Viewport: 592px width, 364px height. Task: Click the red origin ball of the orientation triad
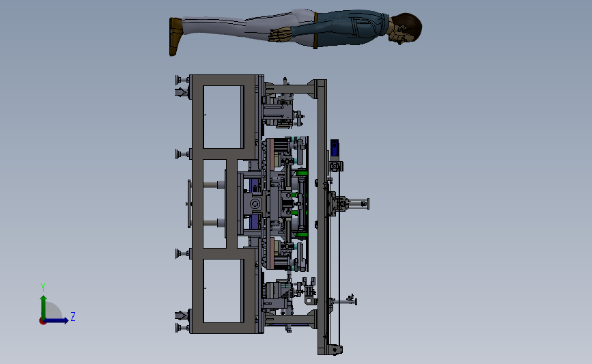pyautogui.click(x=42, y=322)
